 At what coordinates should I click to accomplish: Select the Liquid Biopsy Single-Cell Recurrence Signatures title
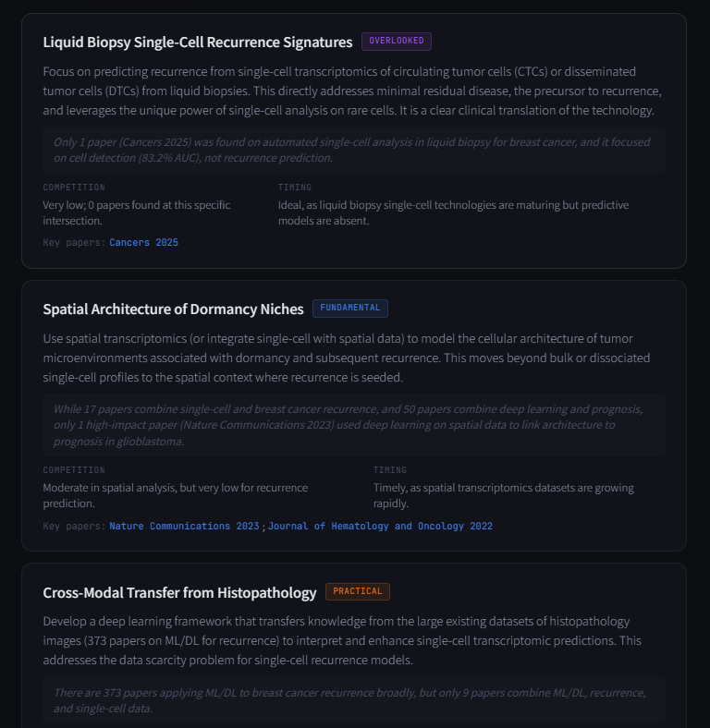point(198,42)
